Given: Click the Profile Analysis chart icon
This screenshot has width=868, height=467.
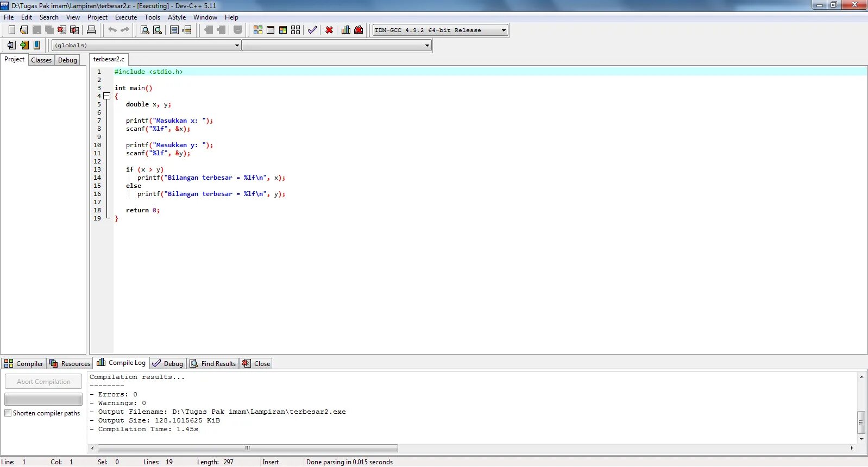Looking at the screenshot, I should 346,30.
